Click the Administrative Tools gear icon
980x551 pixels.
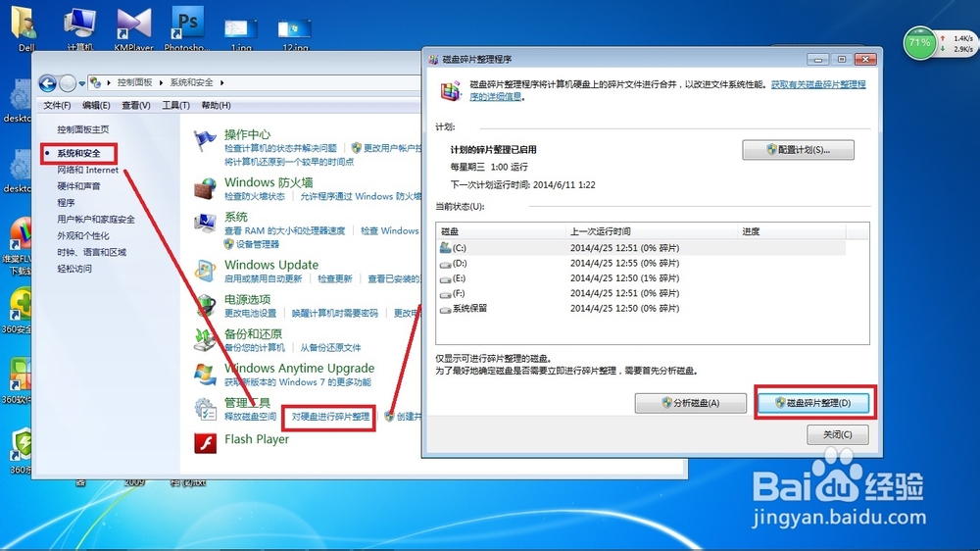click(205, 409)
